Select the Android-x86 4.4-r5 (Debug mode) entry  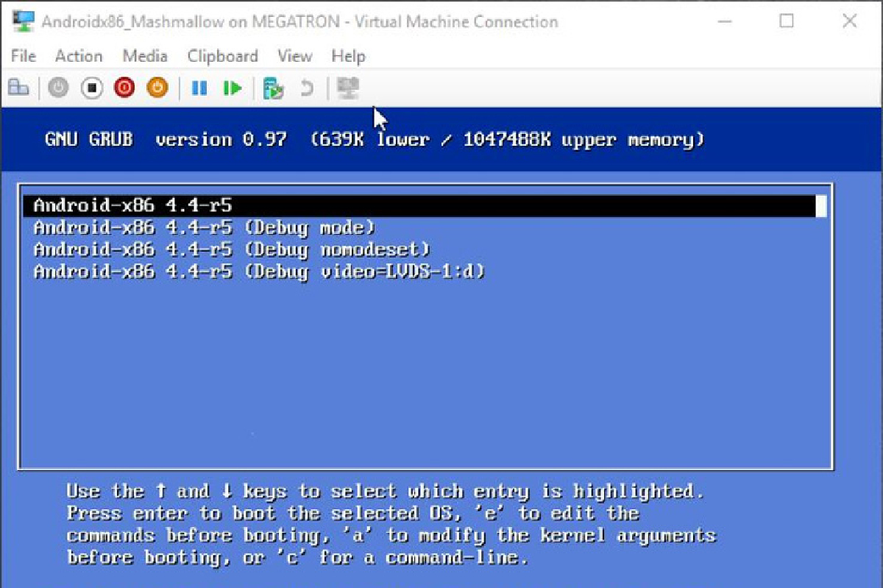[x=205, y=228]
